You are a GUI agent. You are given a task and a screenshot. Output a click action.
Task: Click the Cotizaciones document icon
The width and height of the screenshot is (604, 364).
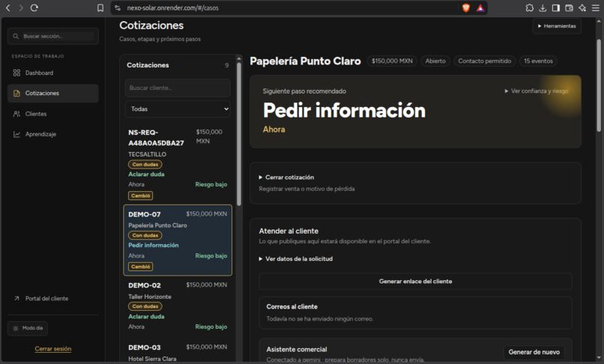point(16,93)
